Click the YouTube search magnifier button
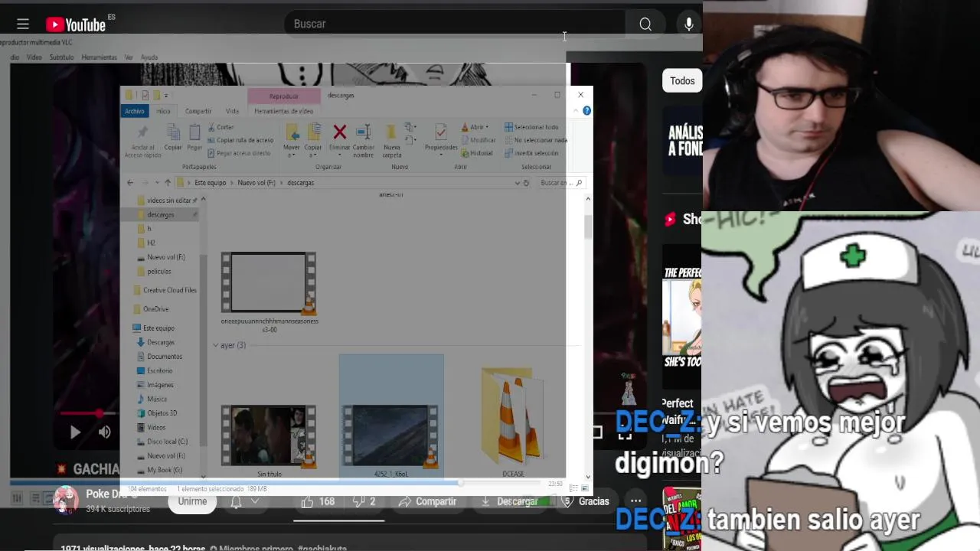Viewport: 980px width, 551px height. (645, 24)
